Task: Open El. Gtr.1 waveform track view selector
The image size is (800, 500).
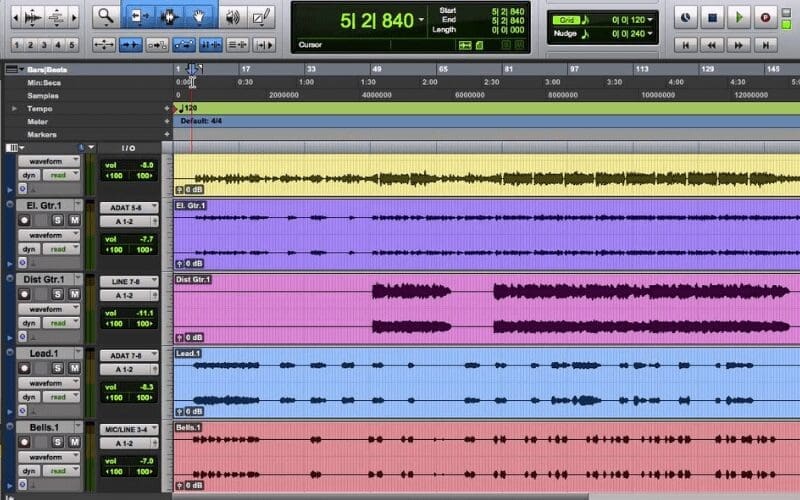Action: pyautogui.click(x=49, y=235)
